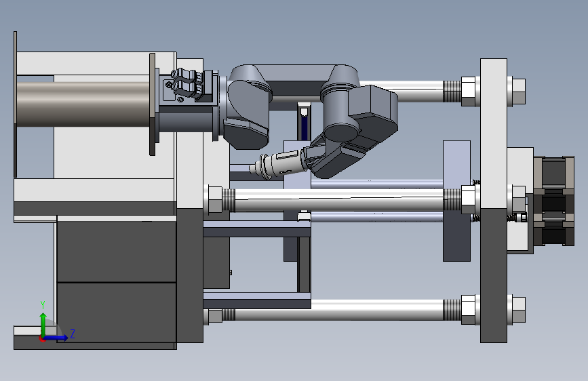Click the red origin point of the triad
The image size is (588, 381).
[42, 339]
